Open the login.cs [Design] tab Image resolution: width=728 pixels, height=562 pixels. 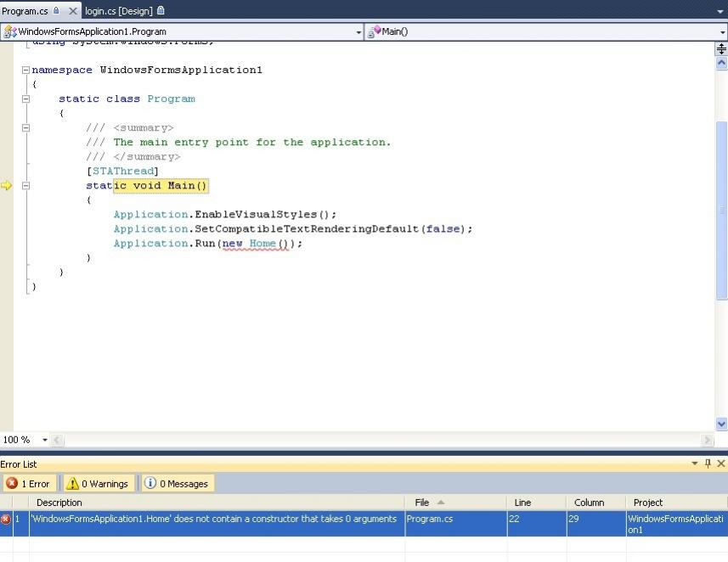pos(119,11)
